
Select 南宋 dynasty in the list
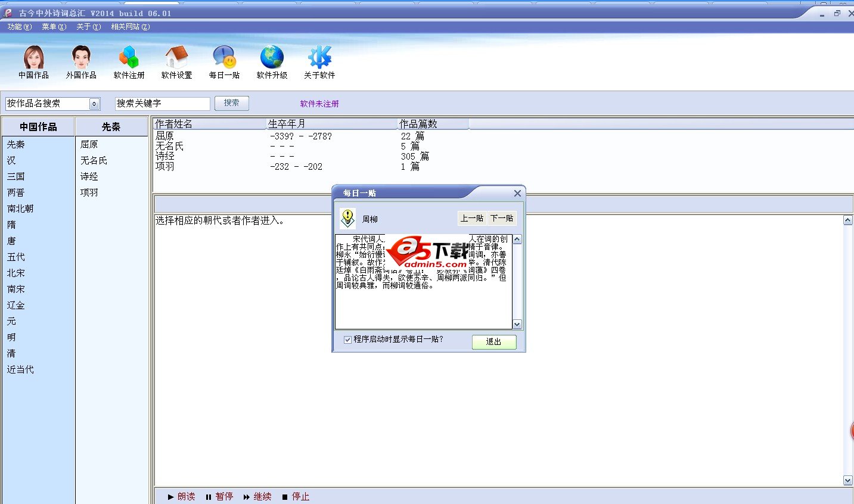click(x=16, y=289)
